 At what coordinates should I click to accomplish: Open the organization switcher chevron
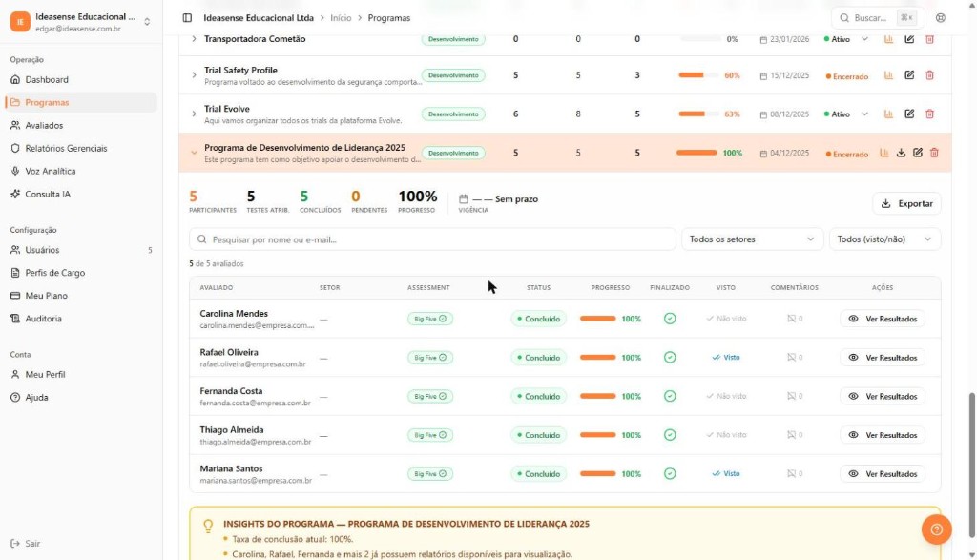pos(147,22)
